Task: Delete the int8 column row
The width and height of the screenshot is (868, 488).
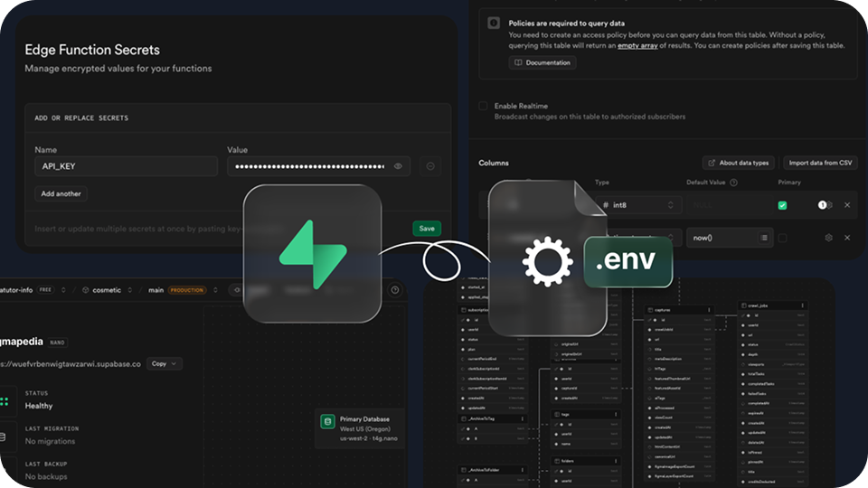Action: (847, 205)
